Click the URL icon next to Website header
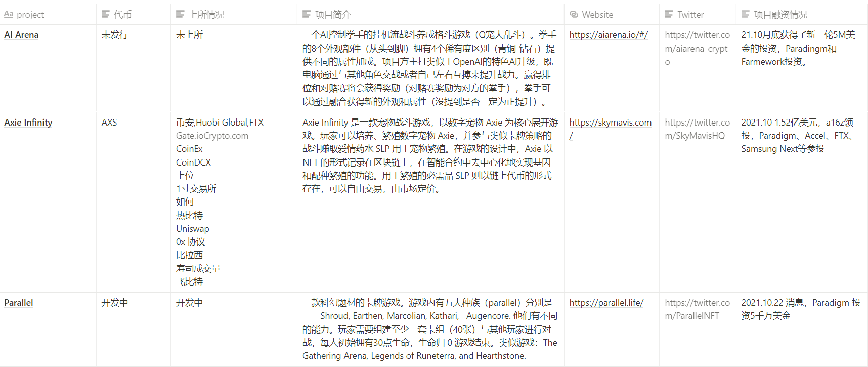Screen dimensions: 868x367 pos(574,15)
